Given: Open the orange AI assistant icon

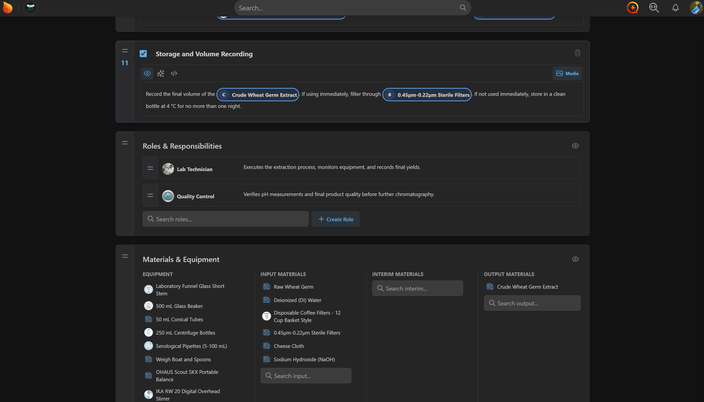Looking at the screenshot, I should point(632,8).
